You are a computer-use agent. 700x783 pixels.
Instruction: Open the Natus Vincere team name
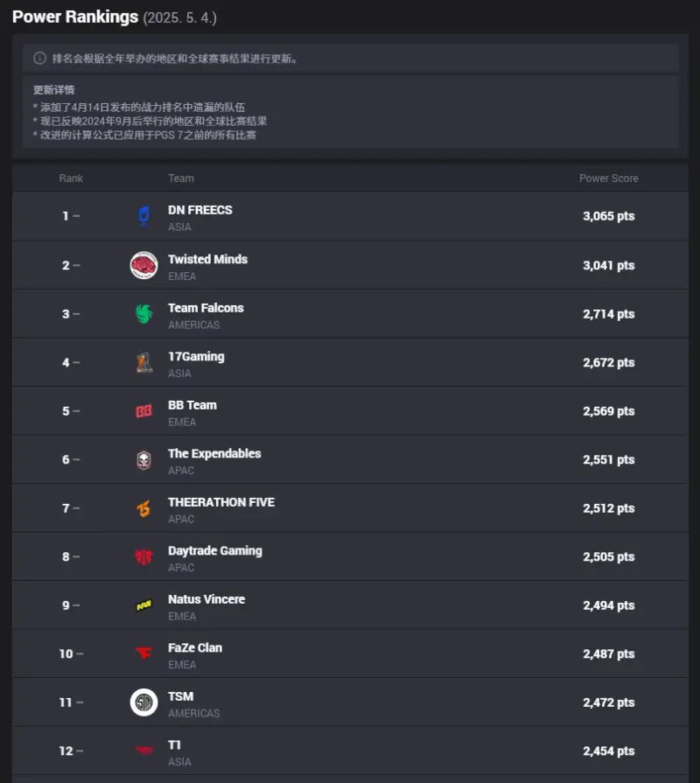(206, 599)
